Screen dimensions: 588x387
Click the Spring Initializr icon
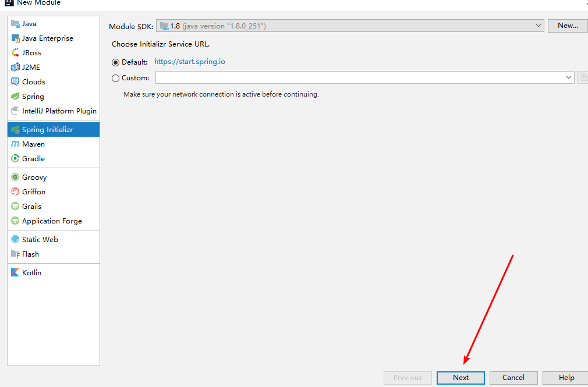[x=15, y=129]
